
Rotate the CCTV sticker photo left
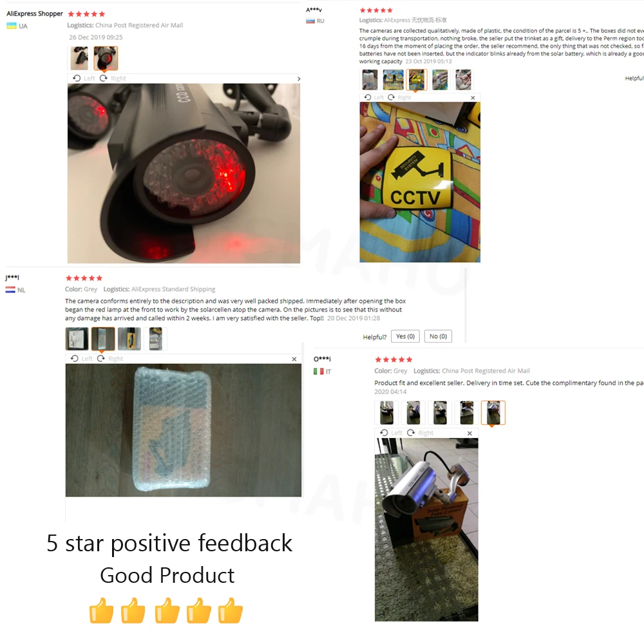[374, 97]
